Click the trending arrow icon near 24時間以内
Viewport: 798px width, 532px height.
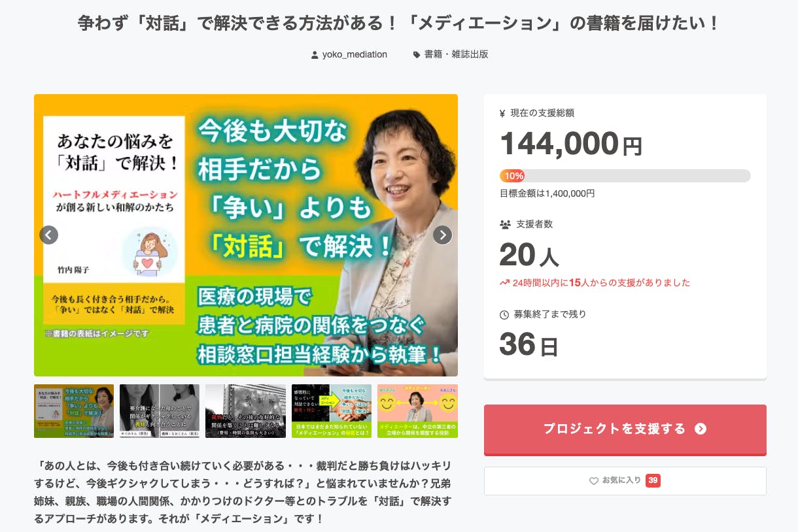[x=504, y=283]
